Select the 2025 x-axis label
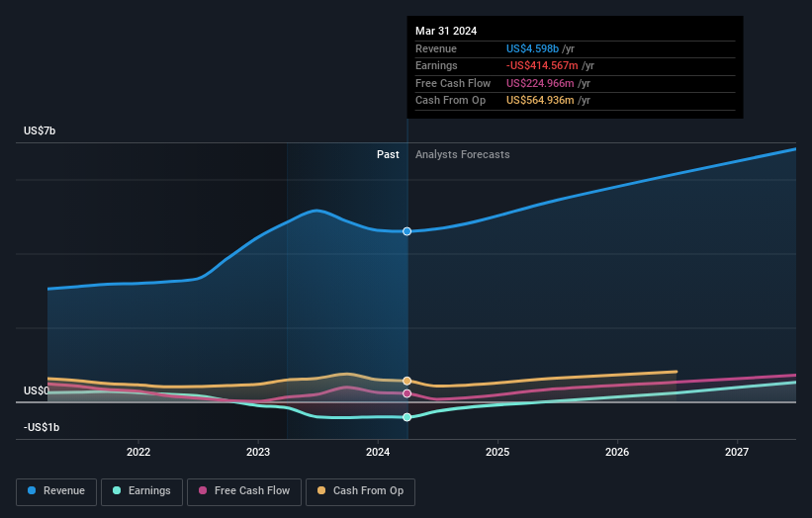 coord(497,453)
